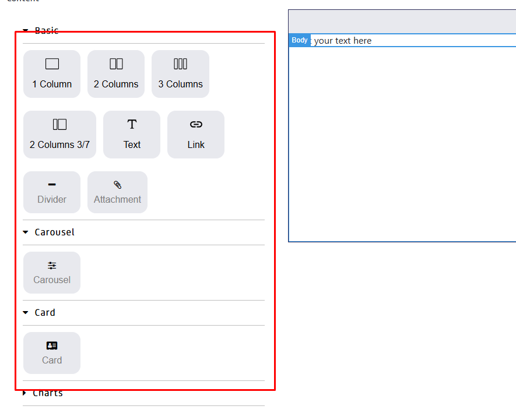Pick the Card block tile
516x420 pixels.
pos(52,353)
